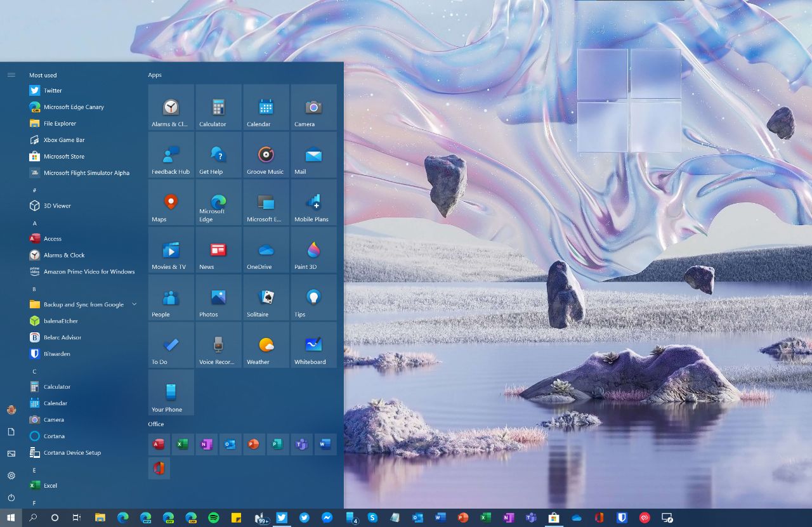
Task: Launch the Groove Music tile
Action: 266,155
